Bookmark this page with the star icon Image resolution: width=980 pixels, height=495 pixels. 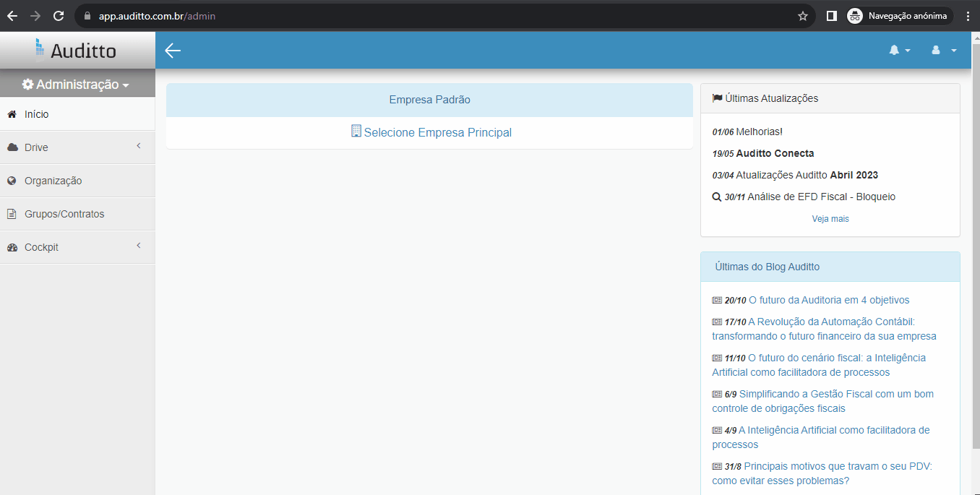pos(803,16)
